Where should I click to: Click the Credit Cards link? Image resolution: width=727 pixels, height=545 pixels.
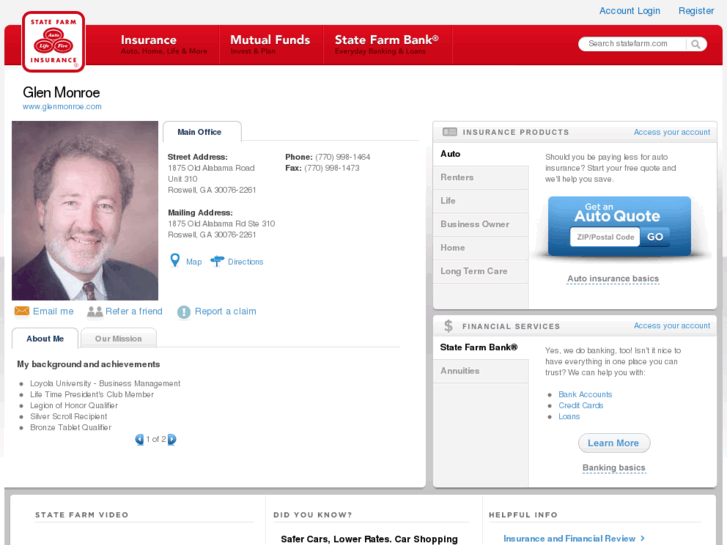pyautogui.click(x=580, y=405)
